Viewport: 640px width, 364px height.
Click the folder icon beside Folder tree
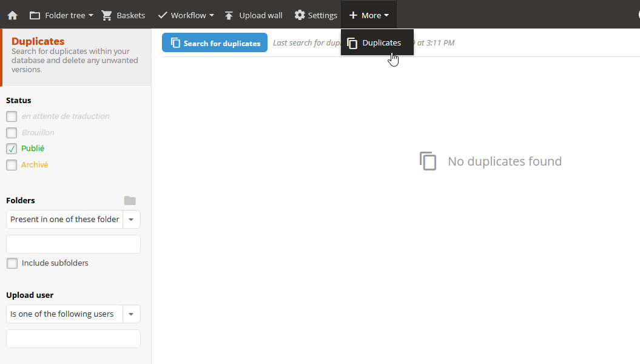[35, 16]
